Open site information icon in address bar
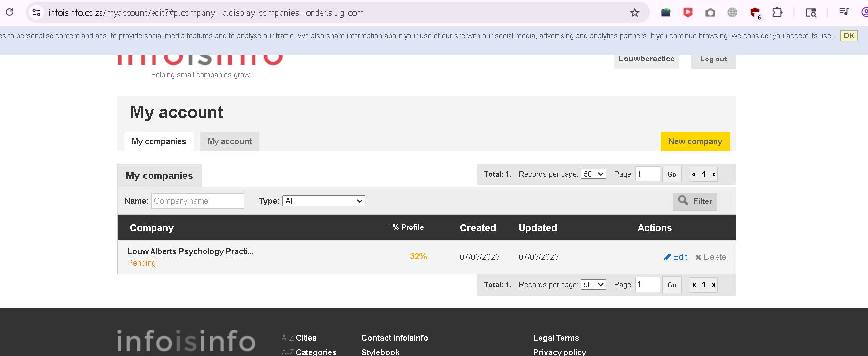 pos(36,13)
